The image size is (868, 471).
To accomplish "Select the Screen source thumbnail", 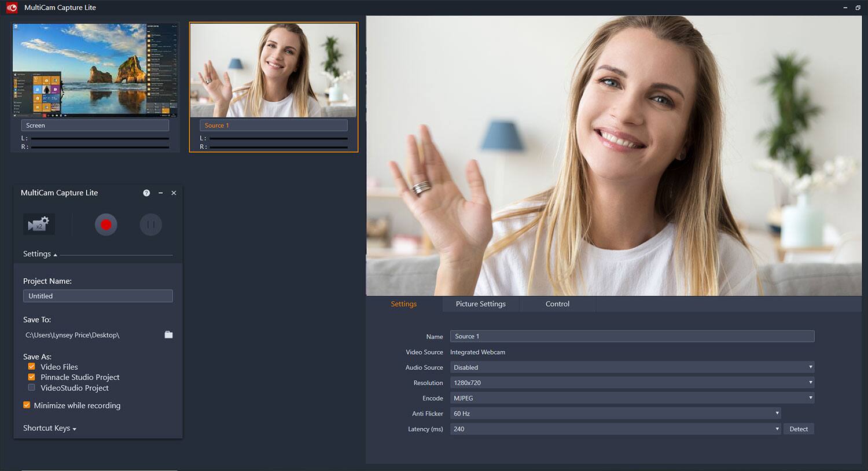I will [x=95, y=71].
